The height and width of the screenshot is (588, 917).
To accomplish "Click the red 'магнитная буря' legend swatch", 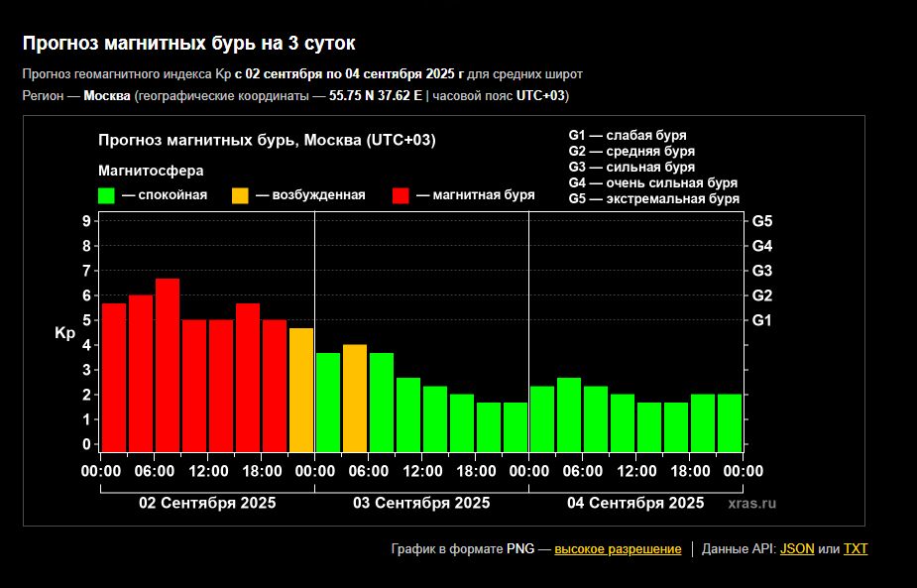I will pos(401,195).
